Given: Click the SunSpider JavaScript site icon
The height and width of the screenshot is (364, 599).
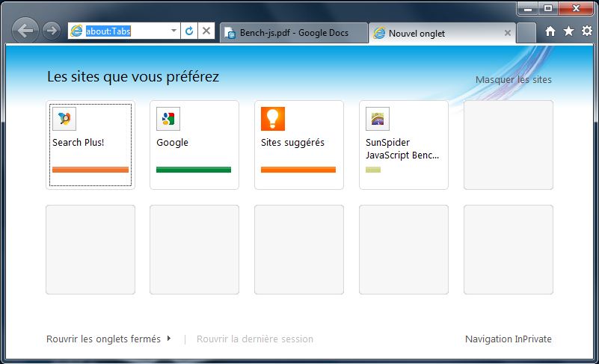Looking at the screenshot, I should [x=378, y=119].
